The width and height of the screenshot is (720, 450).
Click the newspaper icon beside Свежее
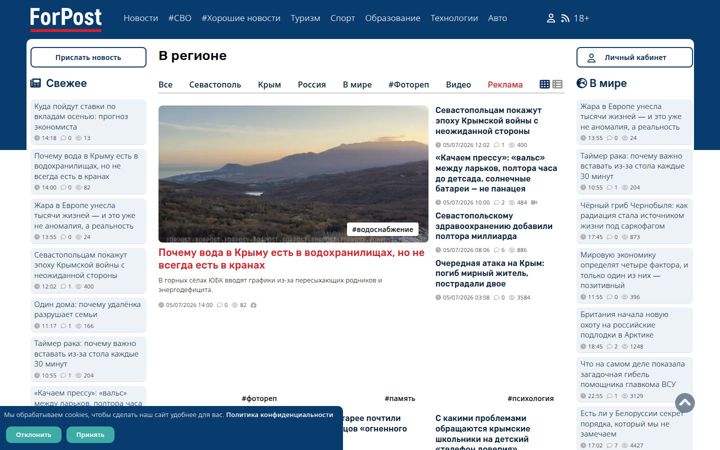click(35, 83)
